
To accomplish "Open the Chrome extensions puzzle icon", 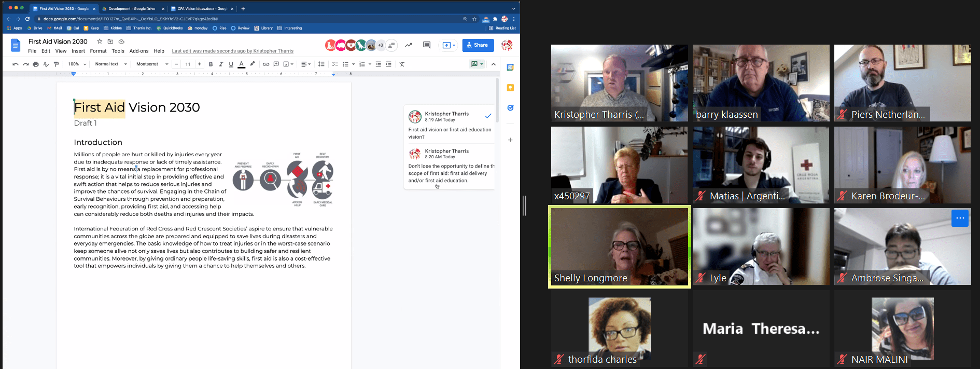I will coord(495,19).
